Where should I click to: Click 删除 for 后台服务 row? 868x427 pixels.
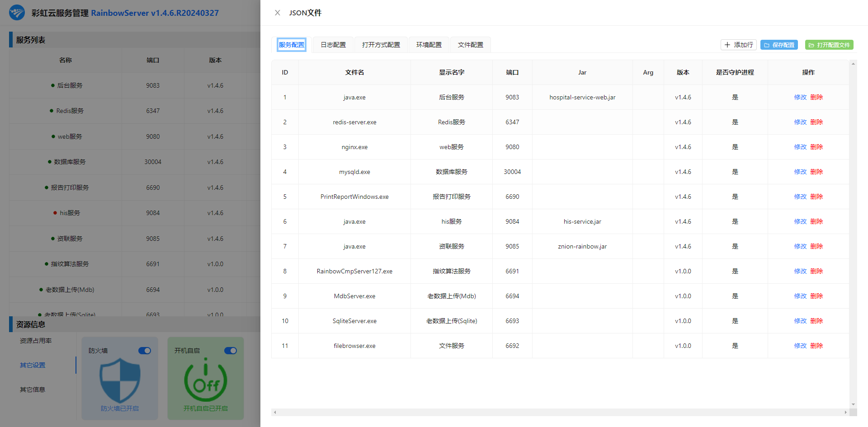click(x=816, y=97)
